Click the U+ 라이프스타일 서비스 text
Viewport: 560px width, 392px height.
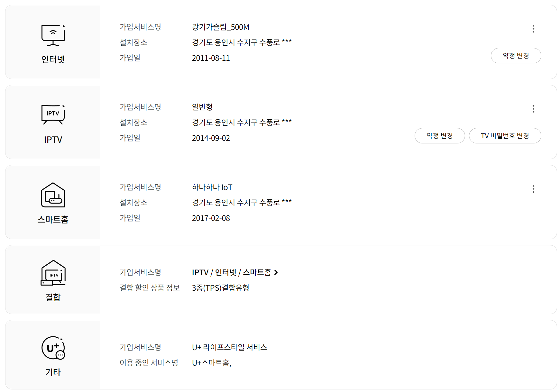pos(229,347)
